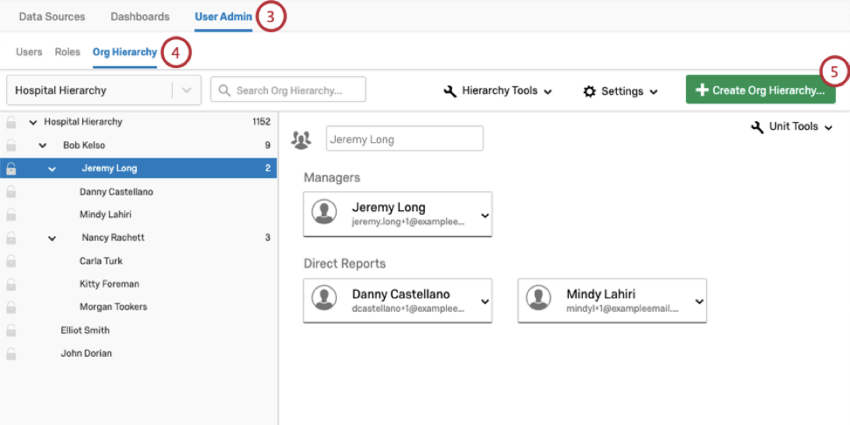Click Create Org Hierarchy button

[x=760, y=90]
